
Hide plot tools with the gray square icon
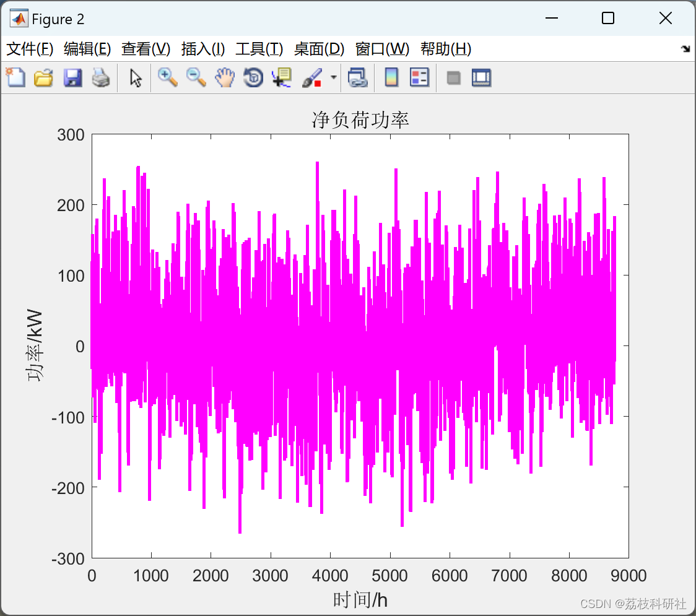[454, 78]
